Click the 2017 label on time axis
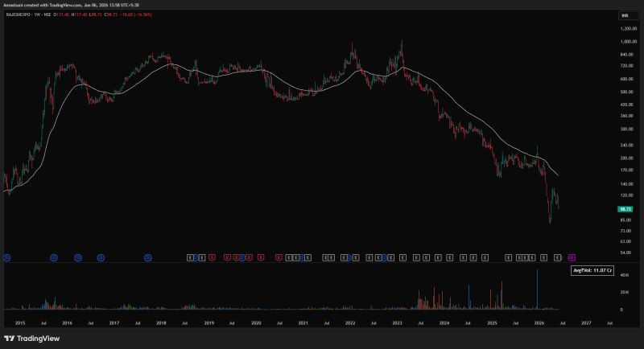The image size is (644, 349). click(x=114, y=323)
